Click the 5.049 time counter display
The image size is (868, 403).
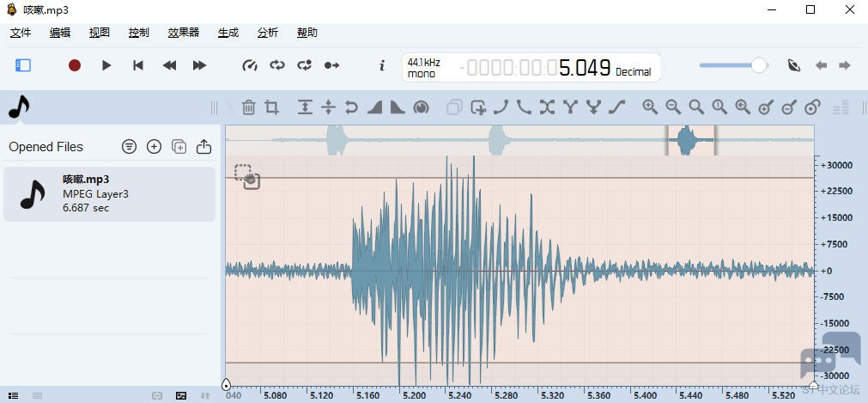585,68
